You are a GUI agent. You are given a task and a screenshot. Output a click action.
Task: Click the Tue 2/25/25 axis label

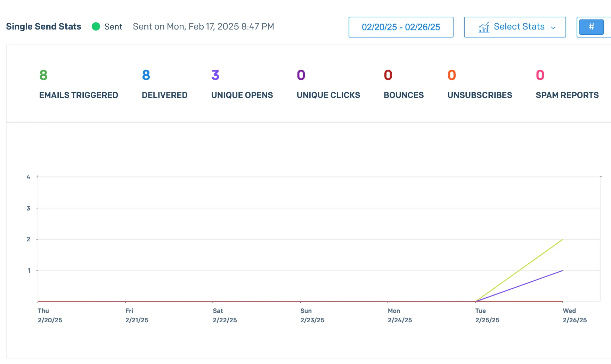(487, 315)
